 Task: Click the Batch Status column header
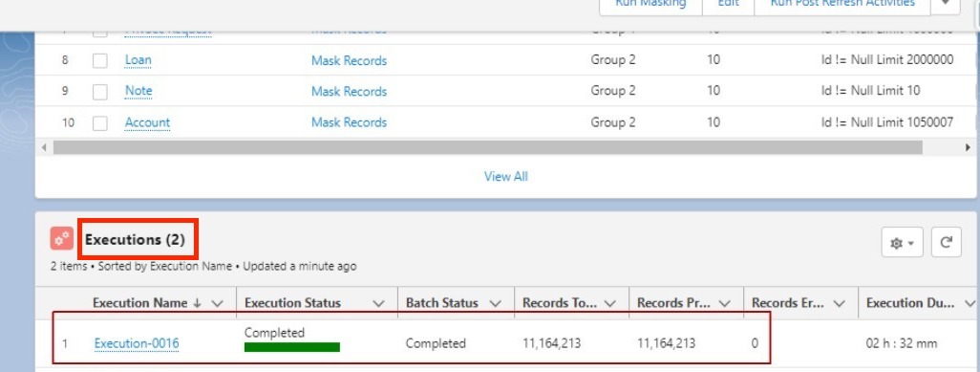pos(442,303)
